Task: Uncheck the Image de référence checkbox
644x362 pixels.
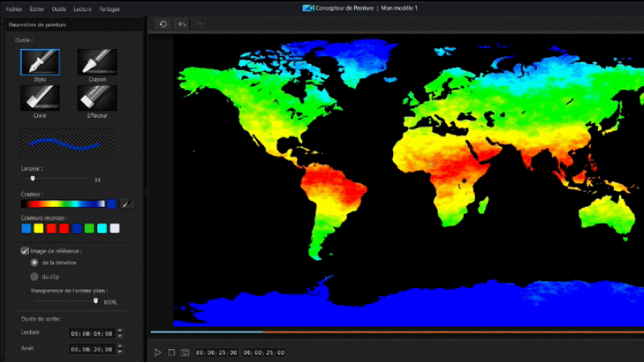Action: [x=26, y=251]
